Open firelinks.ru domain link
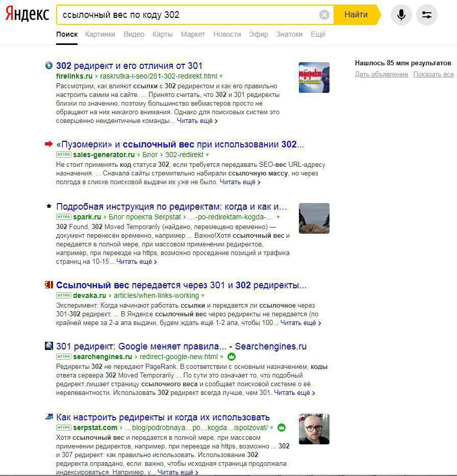This screenshot has height=476, width=457. tap(74, 76)
